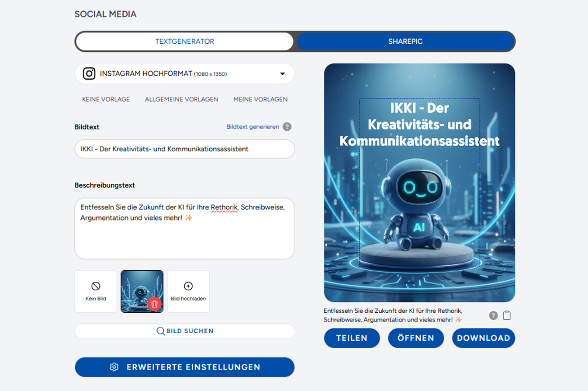This screenshot has width=588, height=391.
Task: Click the help icon below the preview
Action: 493,315
